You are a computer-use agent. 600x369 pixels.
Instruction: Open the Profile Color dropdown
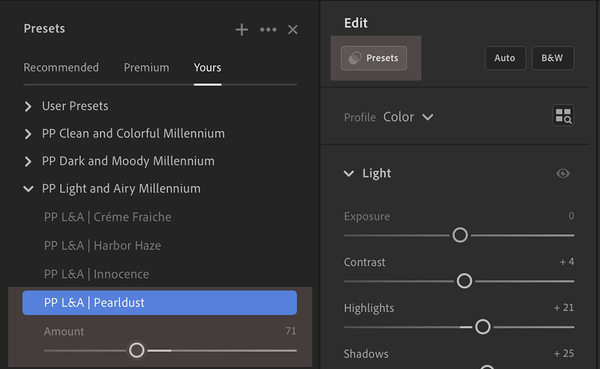click(x=408, y=117)
